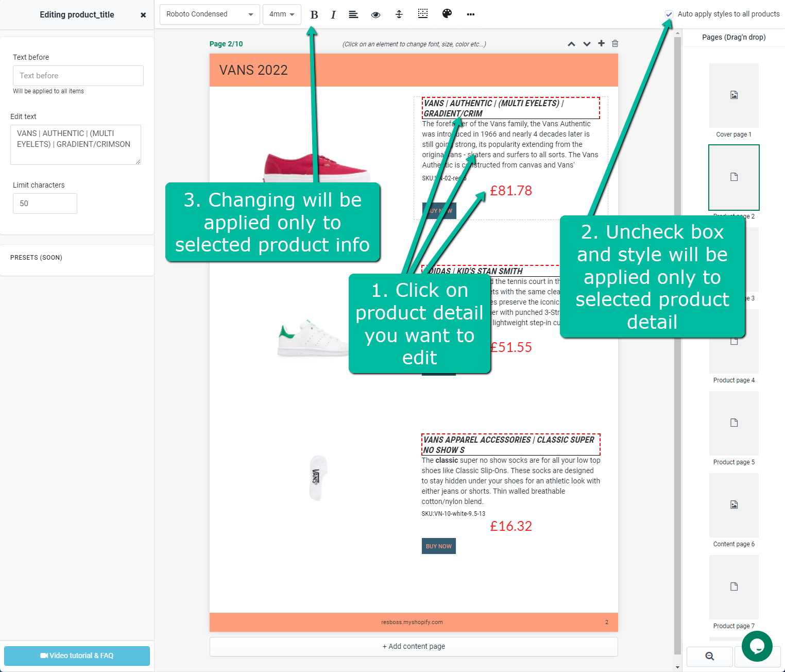Add new page with plus icon
The height and width of the screenshot is (672, 785).
click(x=601, y=43)
